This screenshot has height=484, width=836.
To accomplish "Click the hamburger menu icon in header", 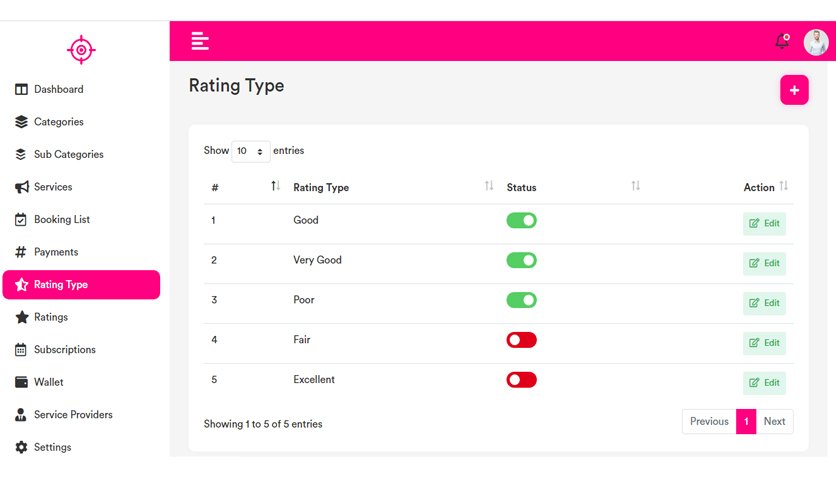I will coord(200,41).
